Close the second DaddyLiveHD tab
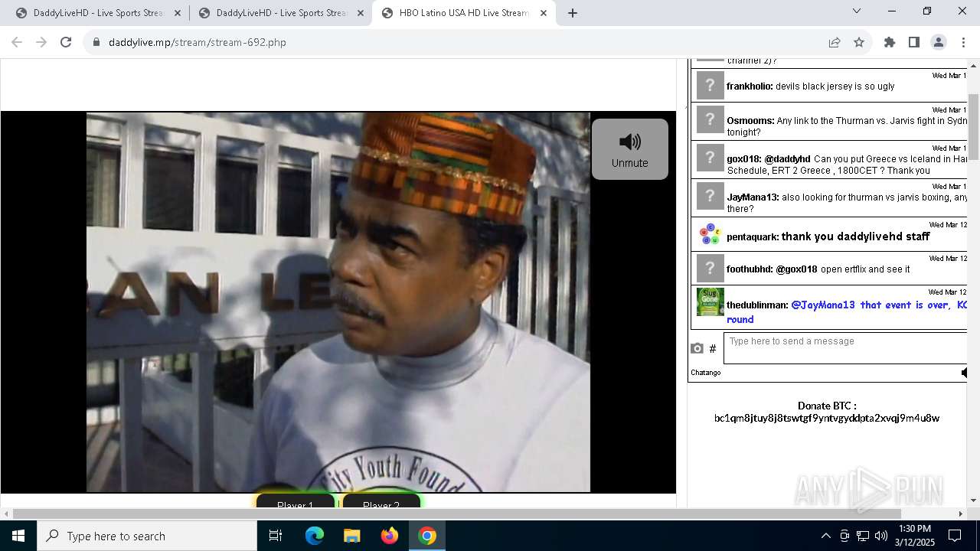 [361, 13]
